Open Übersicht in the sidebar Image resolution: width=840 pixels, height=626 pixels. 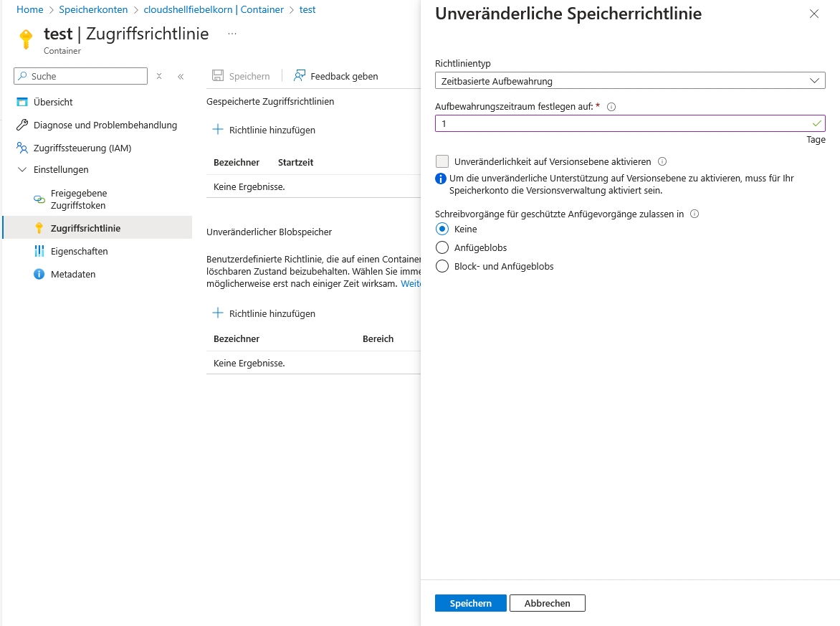[x=53, y=102]
